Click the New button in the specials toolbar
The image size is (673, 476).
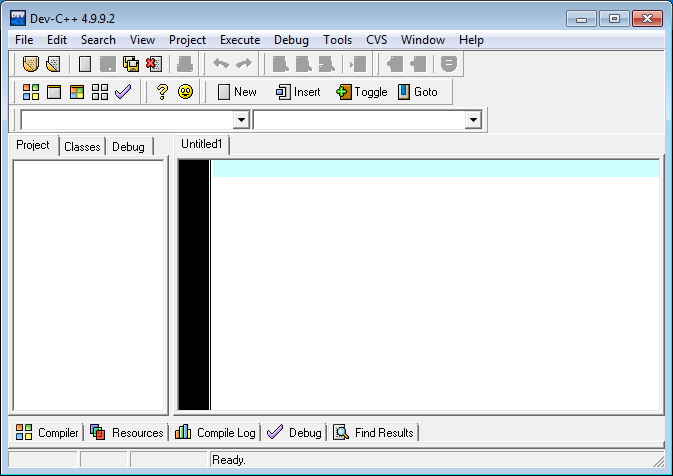tap(237, 92)
